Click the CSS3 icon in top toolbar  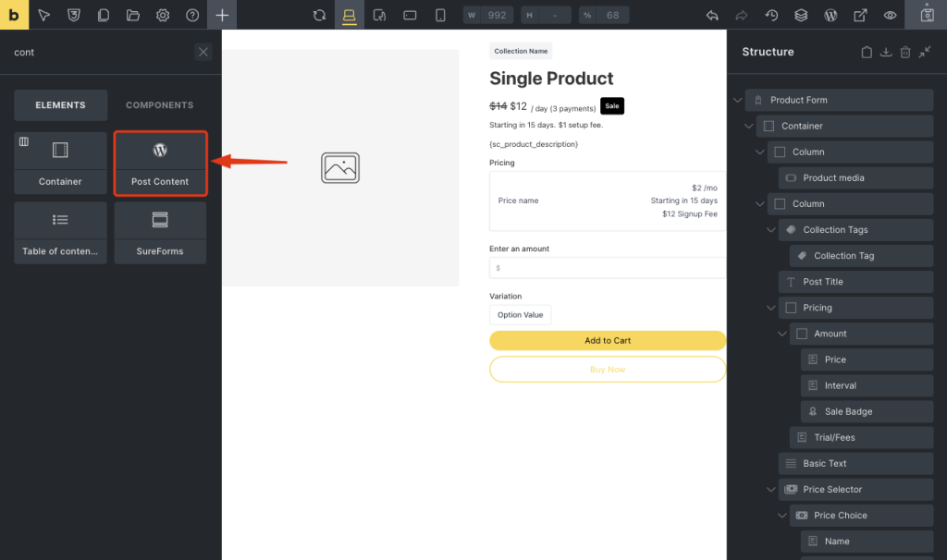tap(74, 15)
